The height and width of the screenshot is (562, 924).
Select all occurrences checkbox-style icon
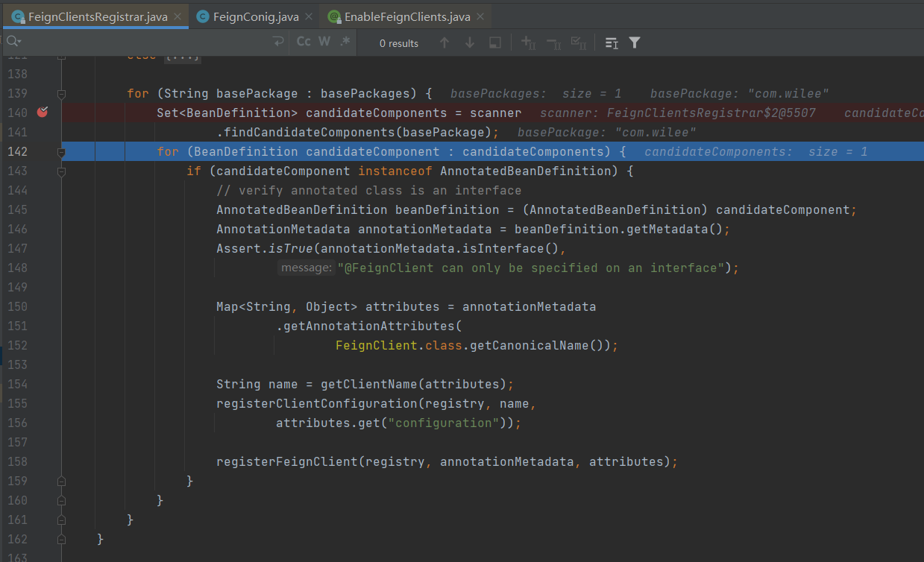coord(579,43)
